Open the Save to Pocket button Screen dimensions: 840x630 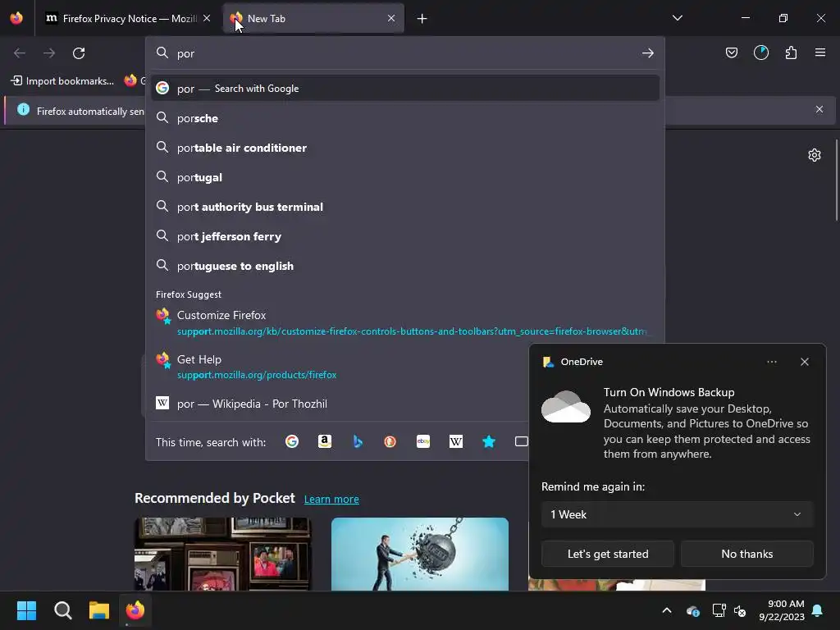point(732,52)
